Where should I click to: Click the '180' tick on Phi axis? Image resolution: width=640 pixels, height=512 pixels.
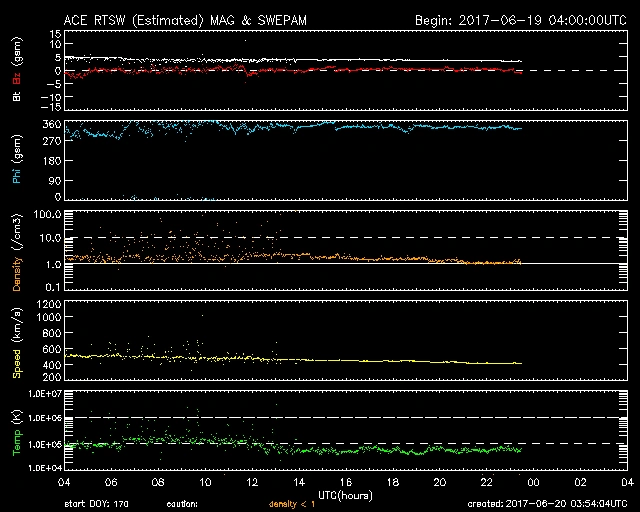click(x=52, y=161)
